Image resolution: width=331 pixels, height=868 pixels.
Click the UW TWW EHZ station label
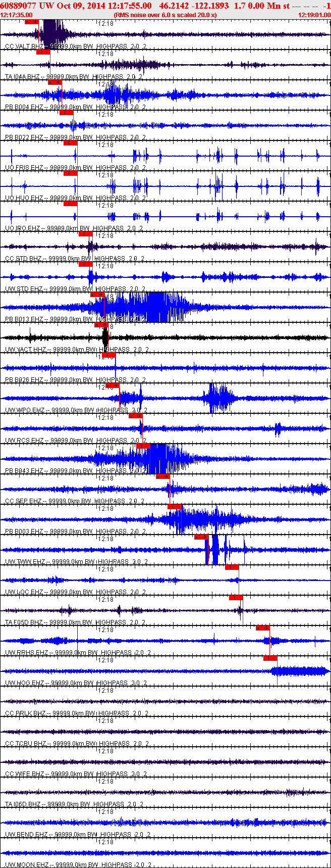click(x=25, y=562)
